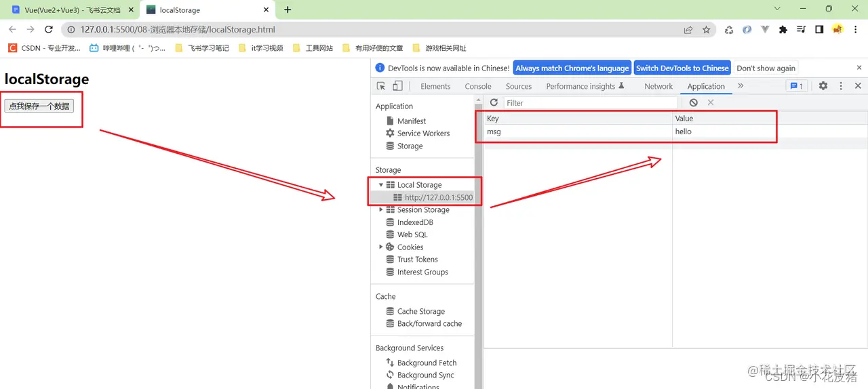Click Always match Chrome's language
Viewport: 868px width, 389px height.
pos(572,68)
